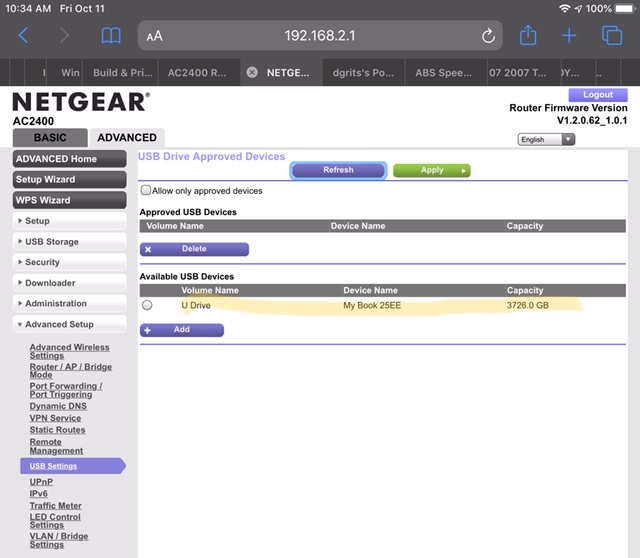Open the Port Forwarding / Port Triggering link
The image size is (640, 558).
66,390
